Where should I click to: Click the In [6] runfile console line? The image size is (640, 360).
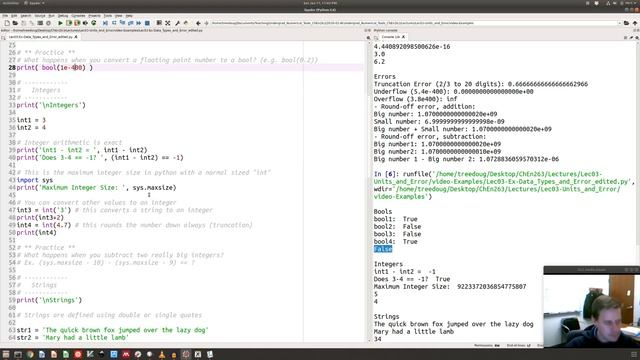504,185
